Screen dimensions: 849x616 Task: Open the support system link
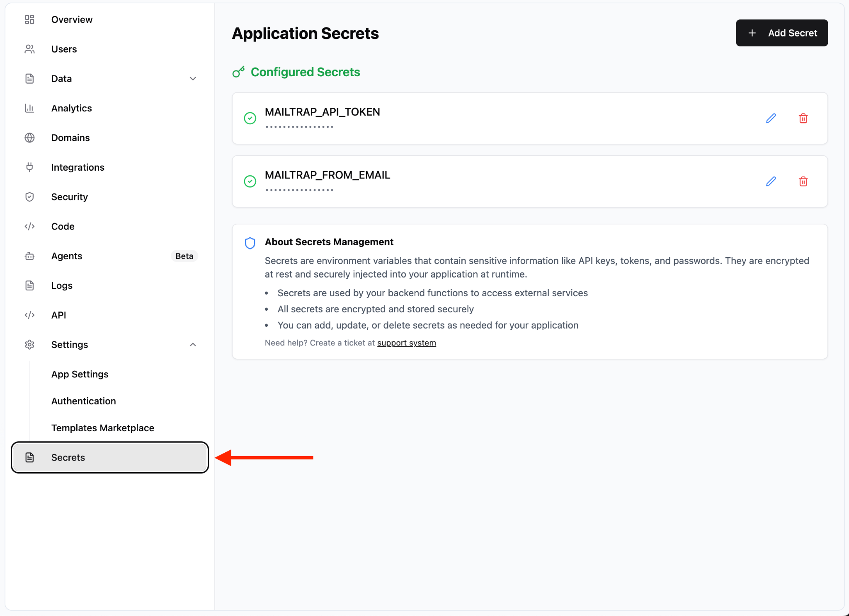(406, 343)
